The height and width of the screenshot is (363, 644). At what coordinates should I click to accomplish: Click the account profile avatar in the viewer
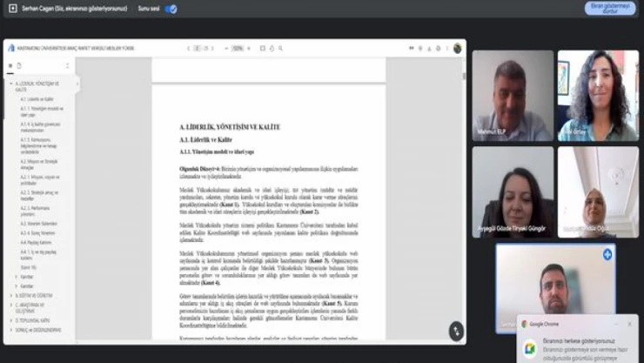457,48
